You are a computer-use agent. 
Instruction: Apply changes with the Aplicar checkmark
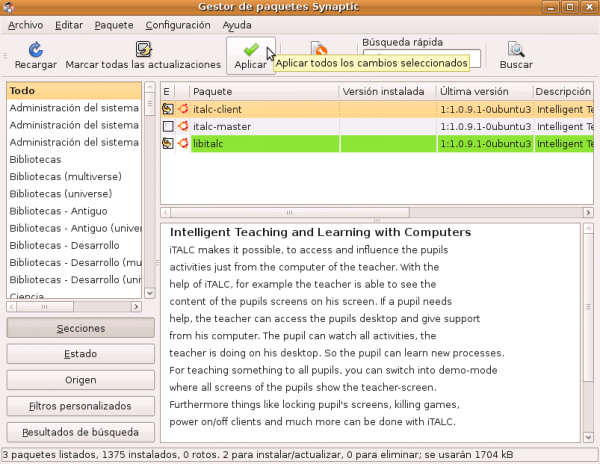tap(250, 49)
